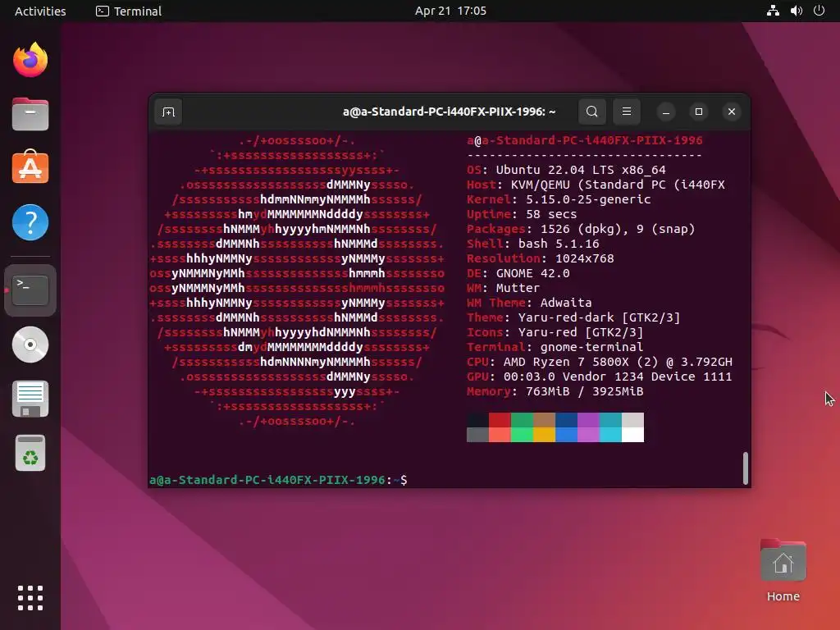Click the 'GNOME 42.0' text
The width and height of the screenshot is (840, 630).
coord(532,273)
